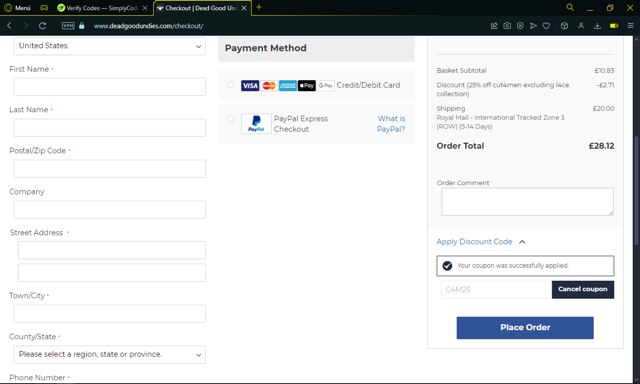Click the PayPal Express Checkout label
This screenshot has height=384, width=640.
[x=301, y=124]
